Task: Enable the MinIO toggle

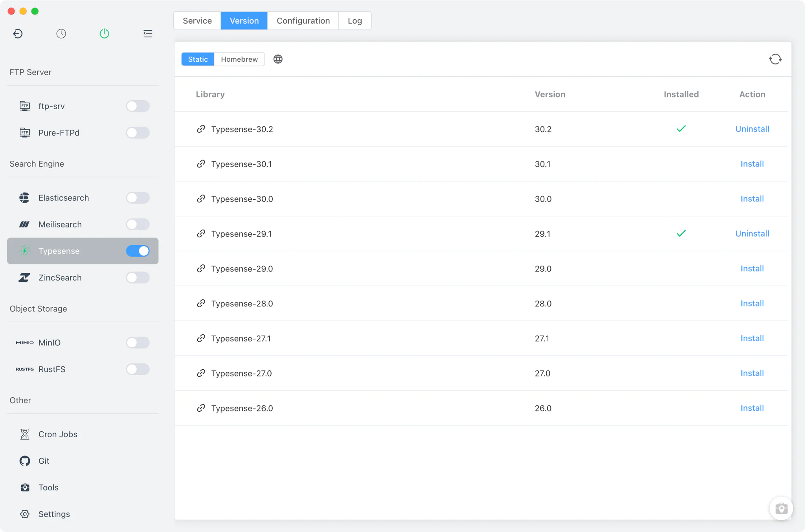Action: click(x=138, y=343)
